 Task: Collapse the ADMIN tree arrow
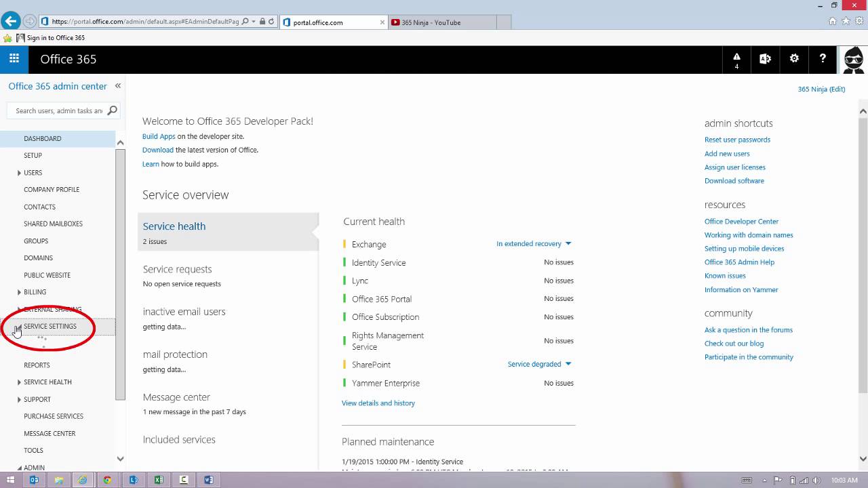pos(19,468)
